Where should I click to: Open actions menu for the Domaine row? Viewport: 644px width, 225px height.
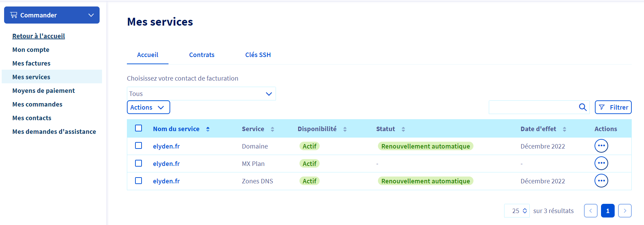[601, 146]
